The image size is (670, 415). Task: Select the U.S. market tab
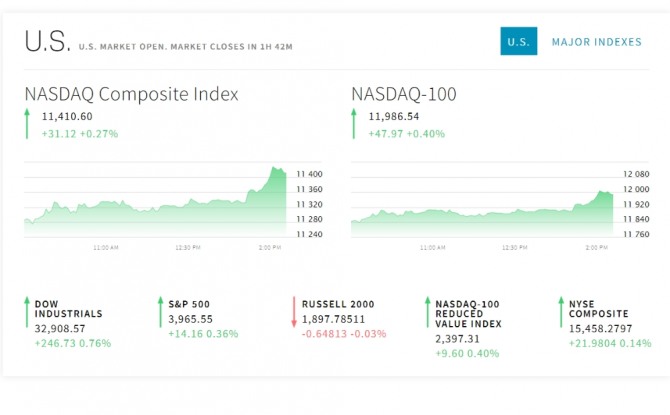point(518,41)
